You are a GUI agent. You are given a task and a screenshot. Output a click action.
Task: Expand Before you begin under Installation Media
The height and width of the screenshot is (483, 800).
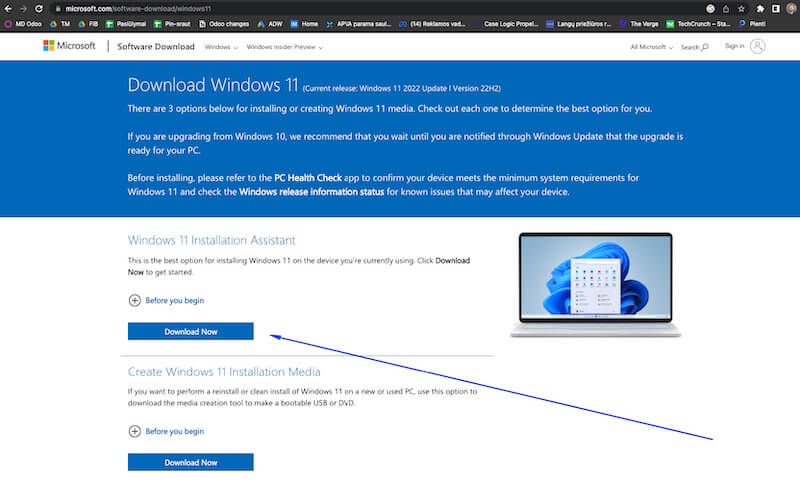tap(166, 431)
